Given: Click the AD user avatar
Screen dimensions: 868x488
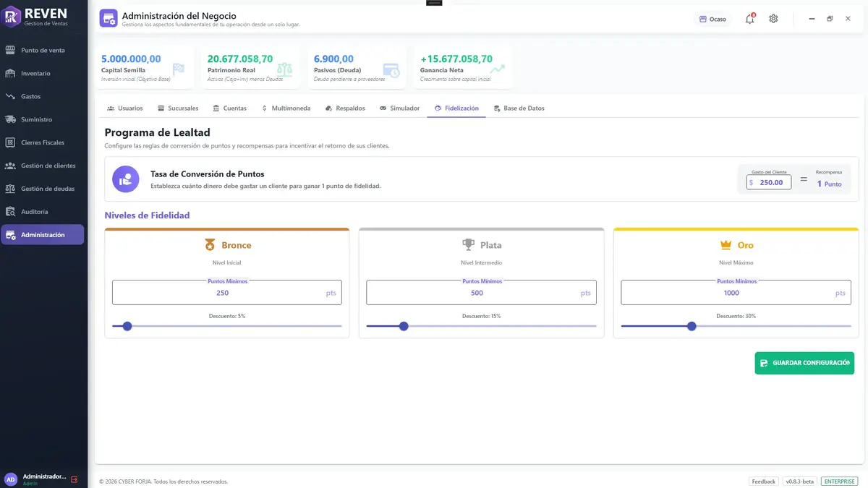Looking at the screenshot, I should (11, 479).
